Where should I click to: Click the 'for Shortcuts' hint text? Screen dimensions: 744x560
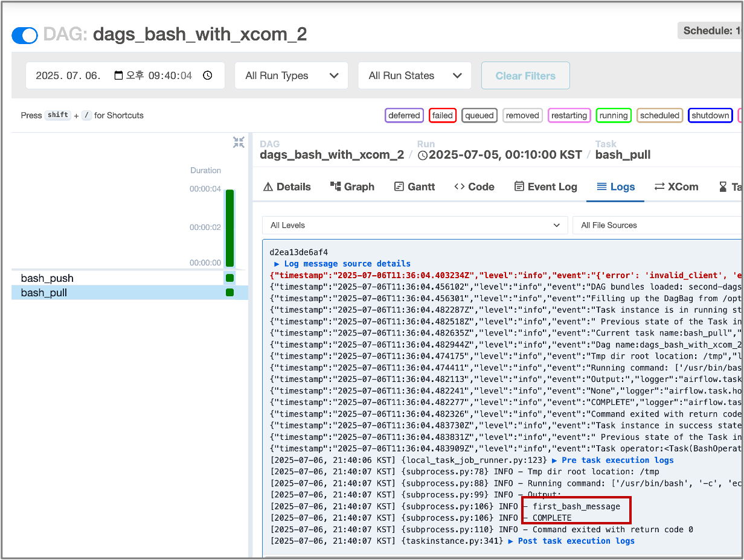pos(119,115)
